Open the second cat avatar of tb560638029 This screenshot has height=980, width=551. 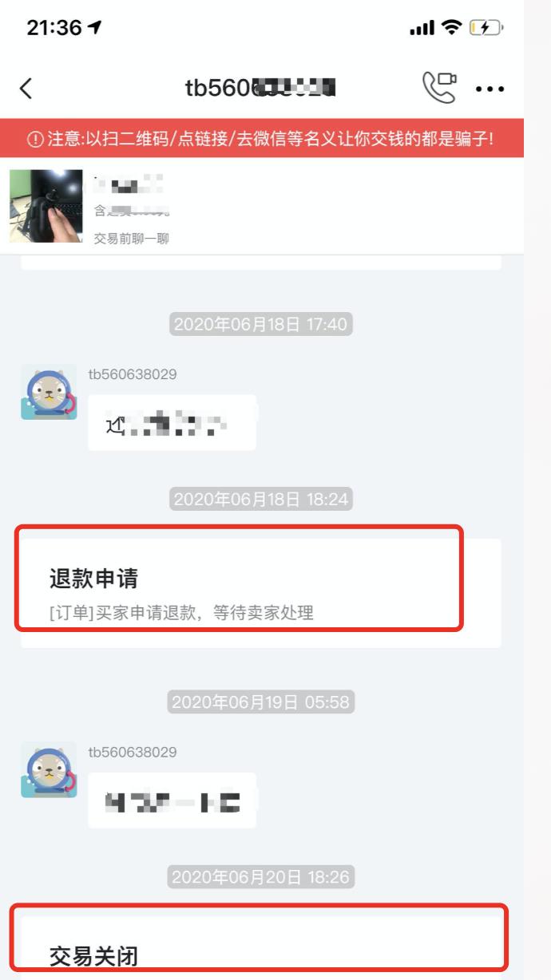coord(49,770)
